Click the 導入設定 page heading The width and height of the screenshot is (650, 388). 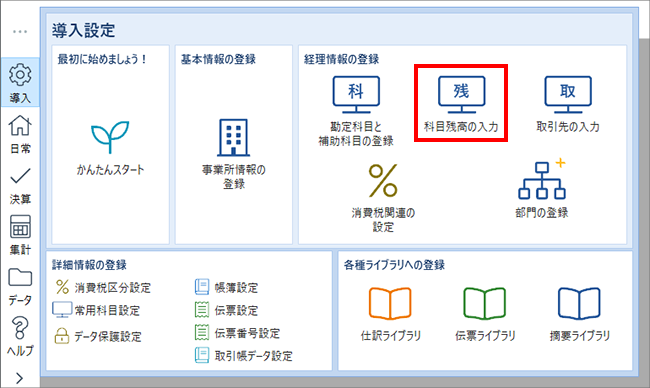tap(83, 30)
